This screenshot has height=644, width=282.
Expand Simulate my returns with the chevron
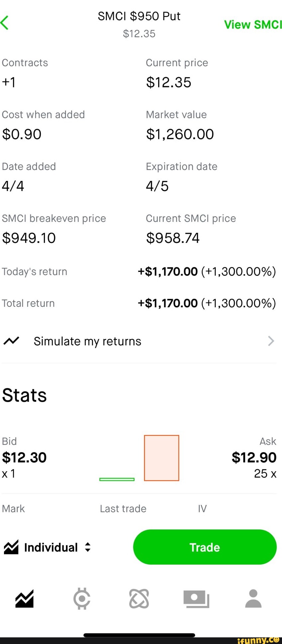click(x=271, y=341)
